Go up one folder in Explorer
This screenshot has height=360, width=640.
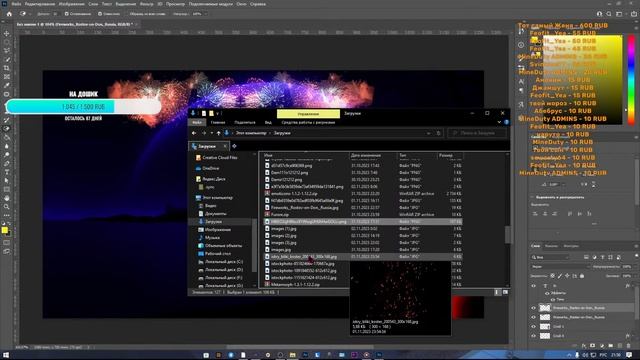pos(219,133)
